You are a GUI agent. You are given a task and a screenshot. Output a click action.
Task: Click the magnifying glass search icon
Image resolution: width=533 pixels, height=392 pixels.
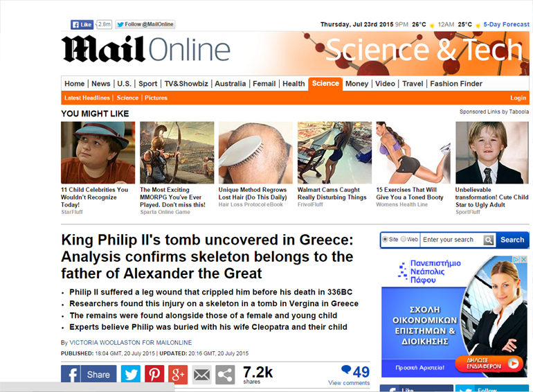coord(489,240)
